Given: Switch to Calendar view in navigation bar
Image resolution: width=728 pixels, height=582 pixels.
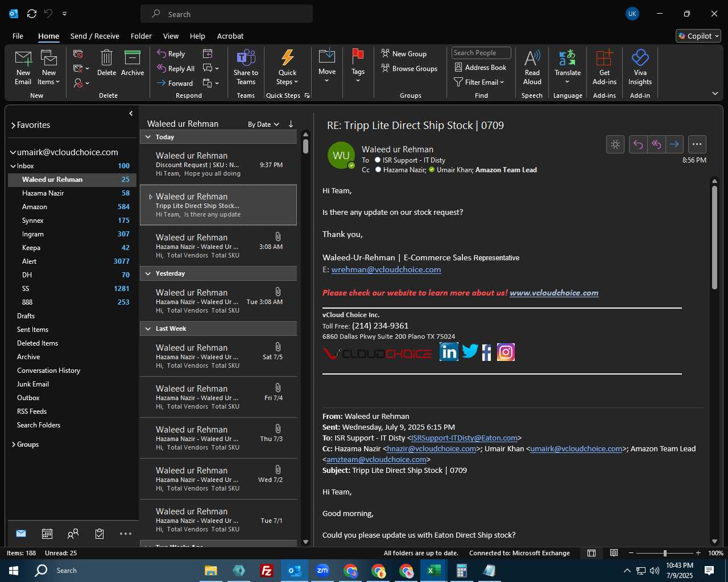Looking at the screenshot, I should pos(47,534).
